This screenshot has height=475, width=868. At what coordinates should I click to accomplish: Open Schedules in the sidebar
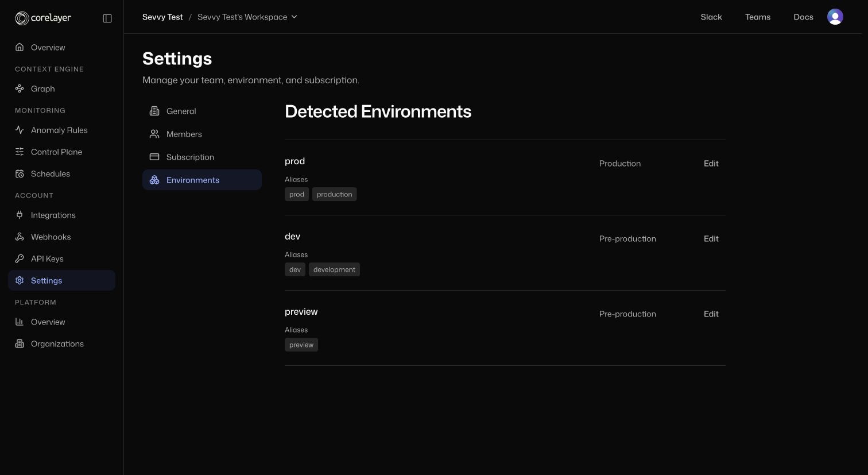pyautogui.click(x=61, y=173)
